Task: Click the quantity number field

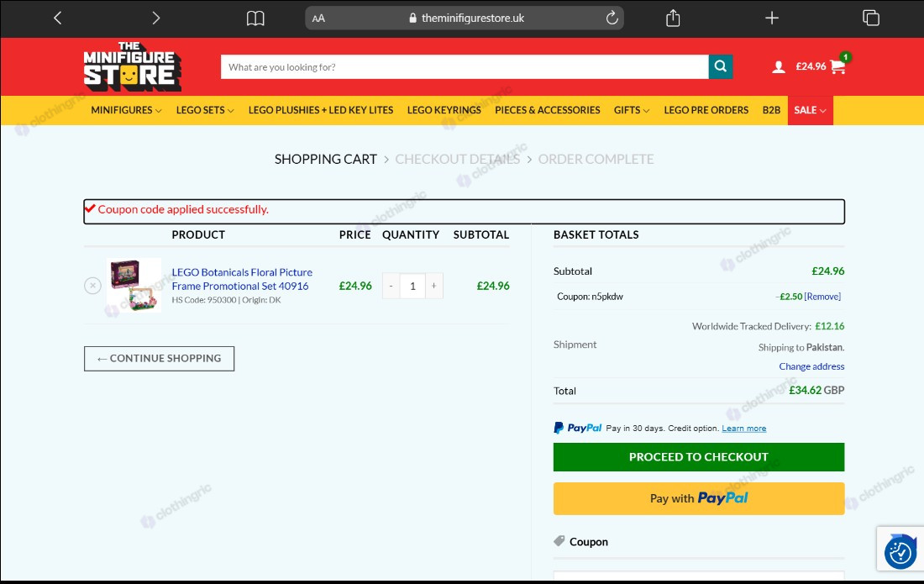Action: (x=412, y=286)
